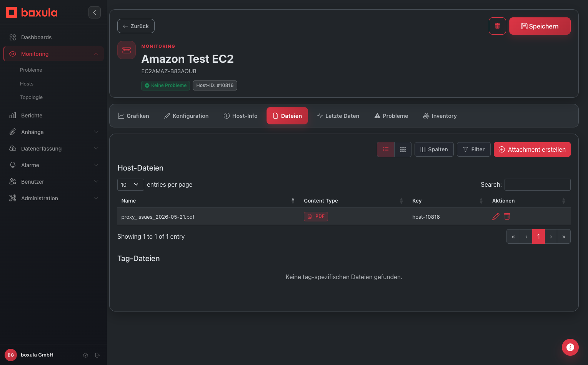The height and width of the screenshot is (365, 588).
Task: Open the Hosts submenu item
Action: click(27, 84)
